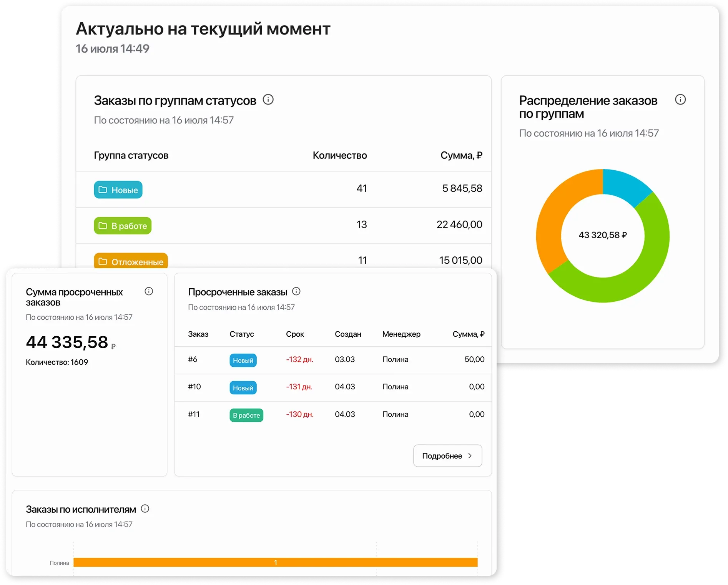
Task: Select the Просроченные заказы panel header
Action: (x=237, y=291)
